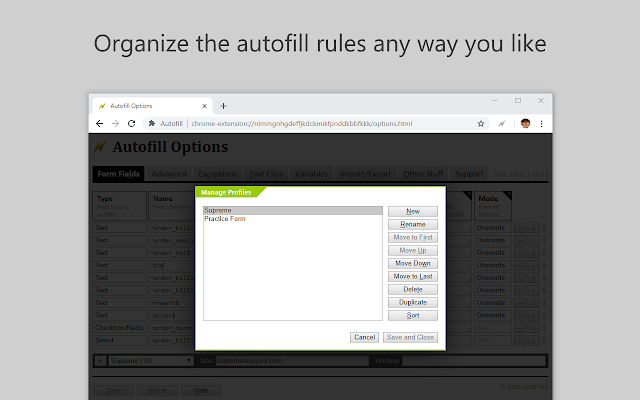Click the Hotkey input field

[473, 361]
